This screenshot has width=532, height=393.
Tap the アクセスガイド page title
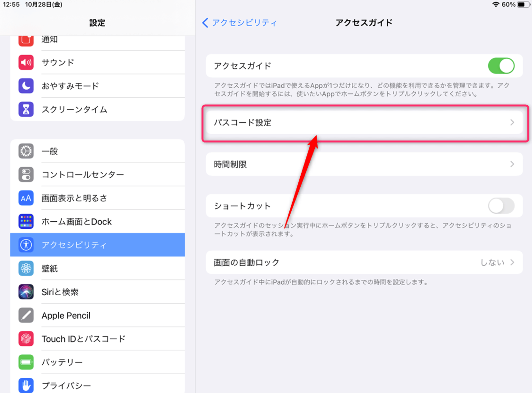point(364,23)
